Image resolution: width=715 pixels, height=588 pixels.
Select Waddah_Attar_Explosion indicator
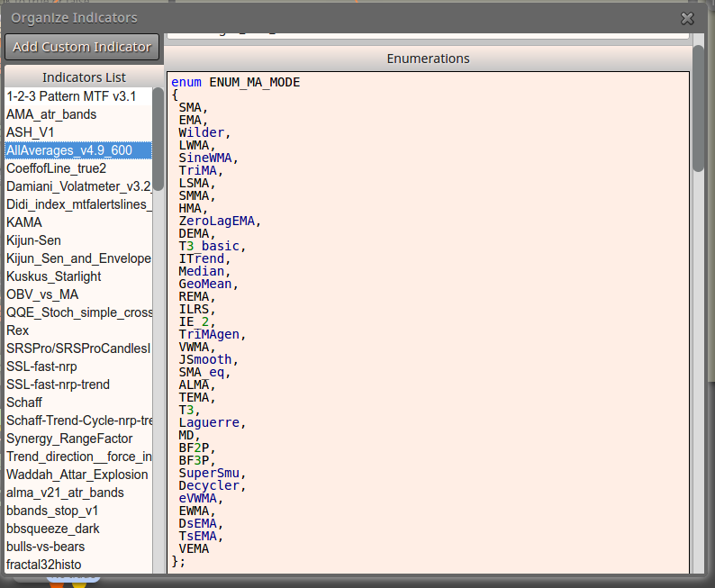78,475
